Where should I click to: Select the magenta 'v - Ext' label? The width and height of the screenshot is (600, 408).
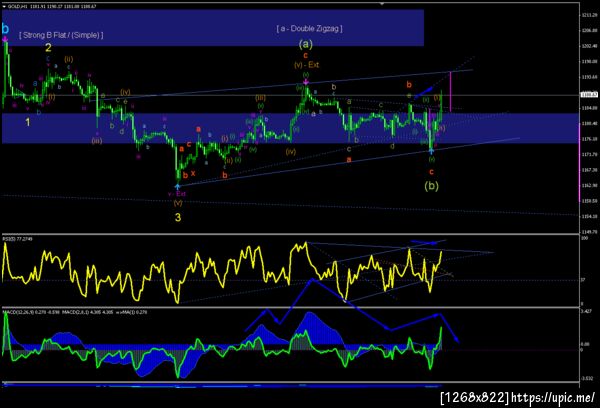[x=176, y=194]
